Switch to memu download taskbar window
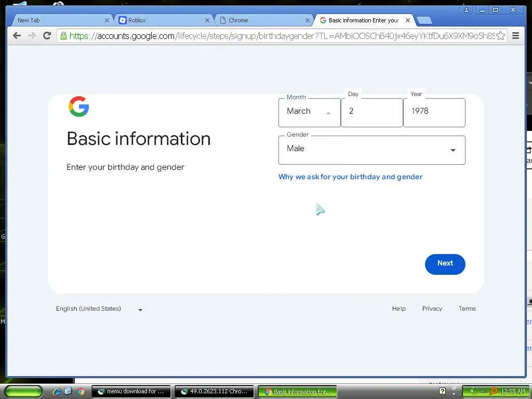 pyautogui.click(x=130, y=392)
